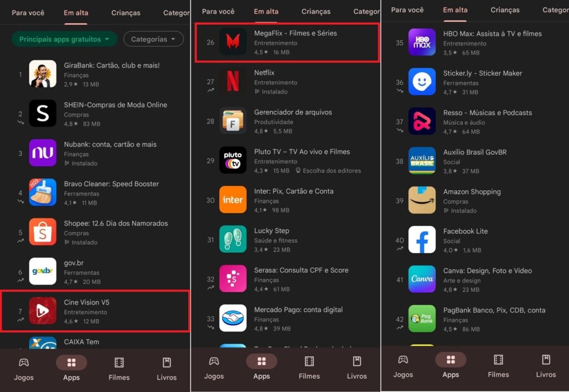Tap 'Serasa: Consulta CPF e Score' title
Screen dimensions: 569x392
pos(301,270)
